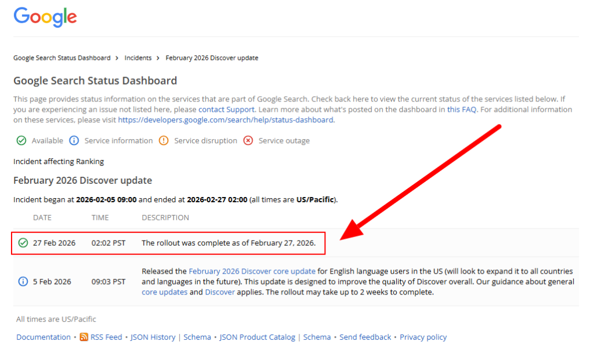Click the orange RSS Feed icon

pyautogui.click(x=84, y=337)
